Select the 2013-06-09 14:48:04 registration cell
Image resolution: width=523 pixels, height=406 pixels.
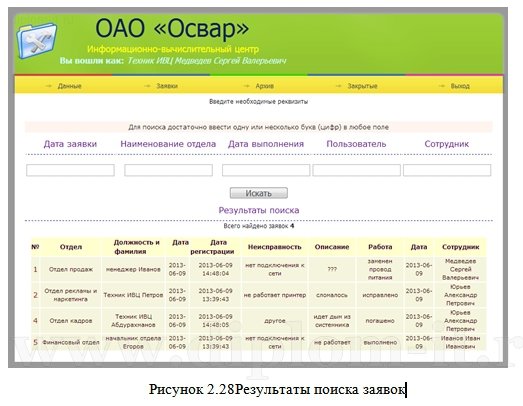coord(215,269)
